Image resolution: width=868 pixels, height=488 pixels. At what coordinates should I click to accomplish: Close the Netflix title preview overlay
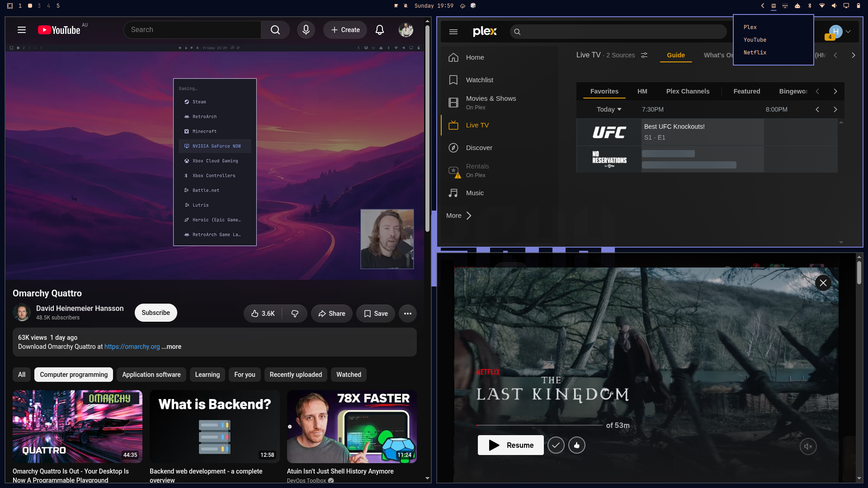pos(823,283)
